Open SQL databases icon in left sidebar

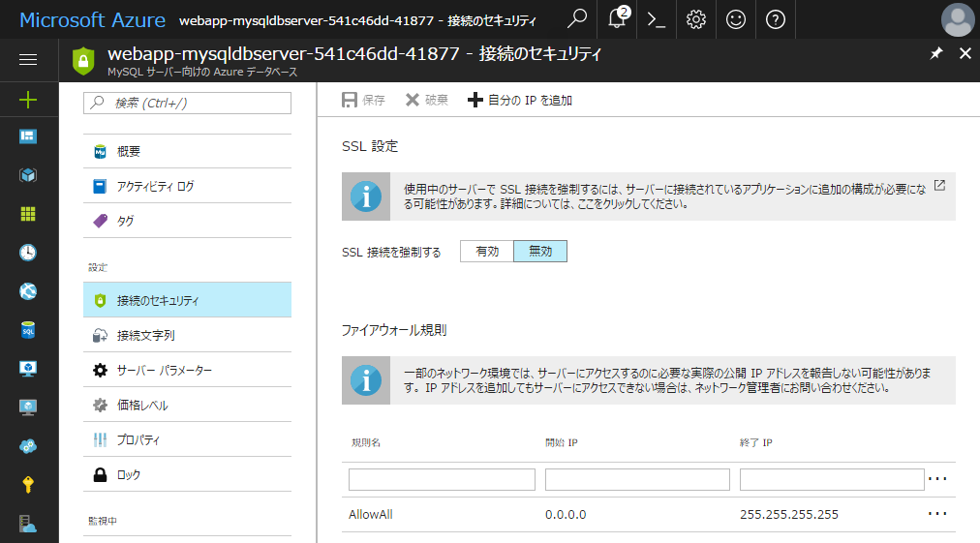[28, 330]
